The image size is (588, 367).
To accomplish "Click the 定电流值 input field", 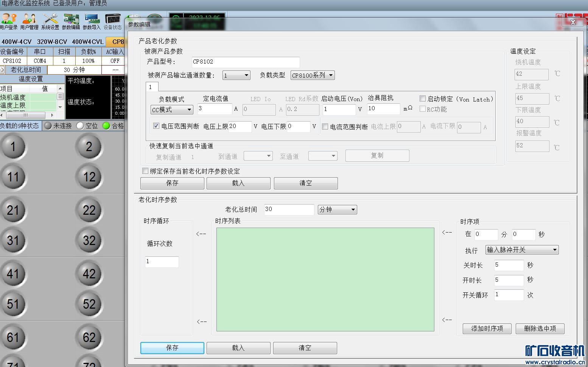I will click(x=215, y=109).
